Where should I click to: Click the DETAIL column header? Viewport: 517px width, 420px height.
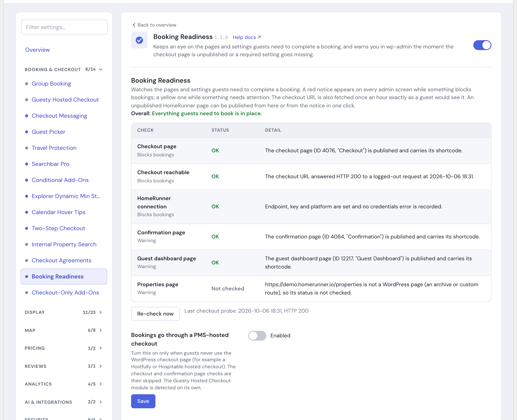click(273, 130)
